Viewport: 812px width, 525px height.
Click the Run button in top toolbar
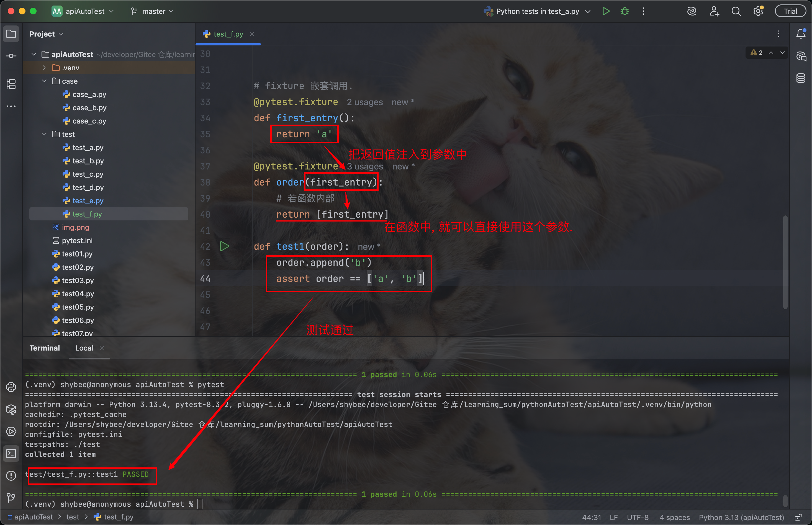point(606,11)
